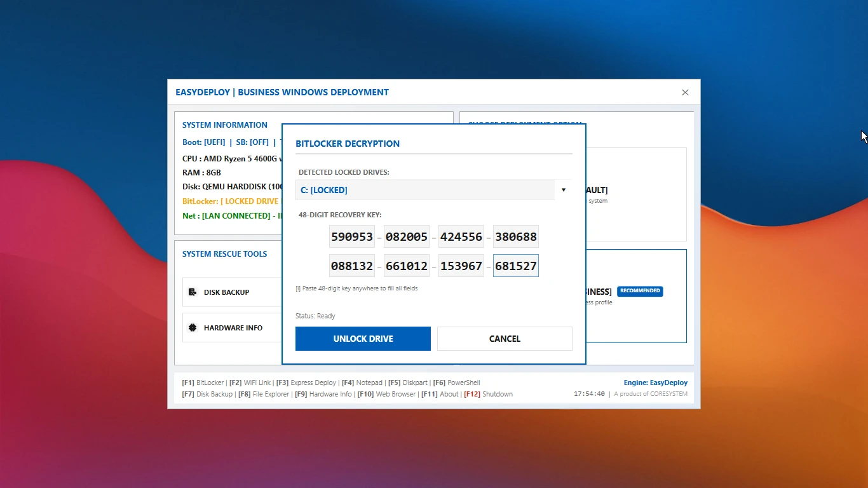The width and height of the screenshot is (868, 488).
Task: Click the DETECTED LOCKED DRIVES label
Action: (x=344, y=172)
